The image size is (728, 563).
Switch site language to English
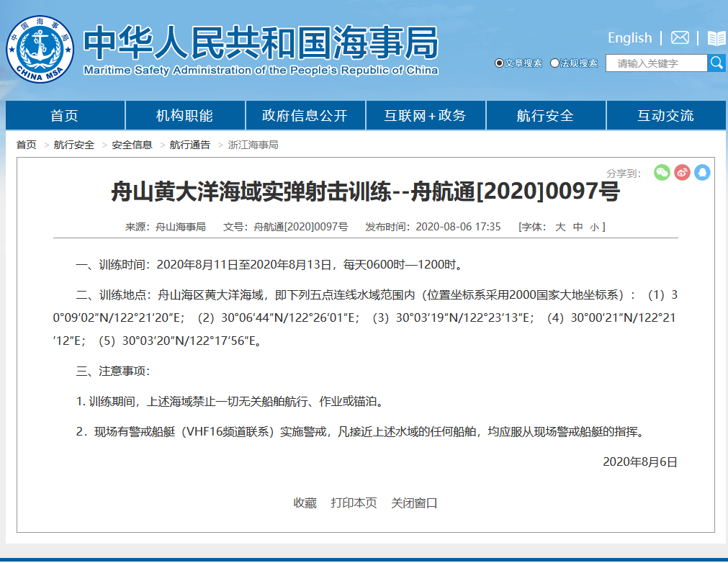pos(629,37)
